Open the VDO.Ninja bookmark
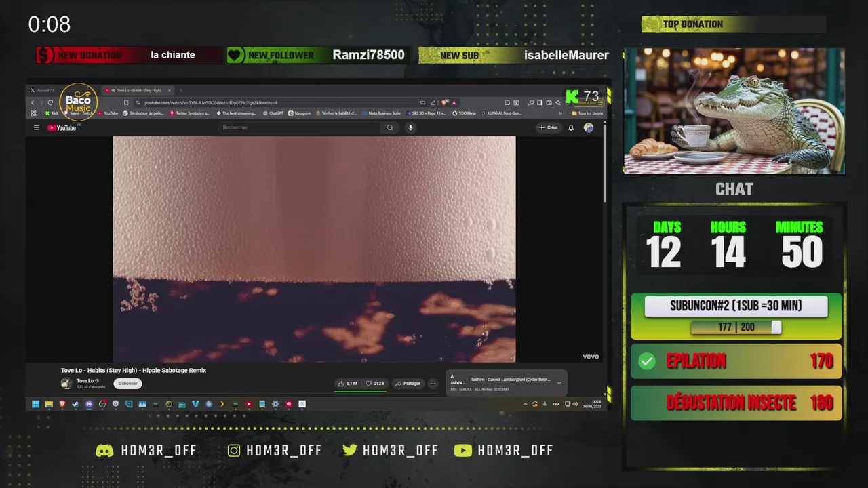Image resolution: width=868 pixels, height=488 pixels. (x=465, y=113)
